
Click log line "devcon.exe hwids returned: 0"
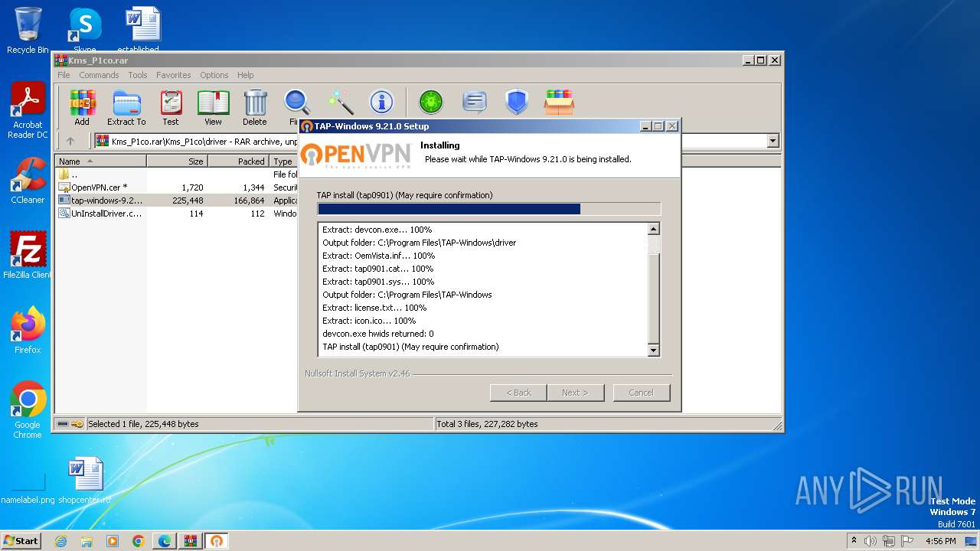(x=378, y=334)
